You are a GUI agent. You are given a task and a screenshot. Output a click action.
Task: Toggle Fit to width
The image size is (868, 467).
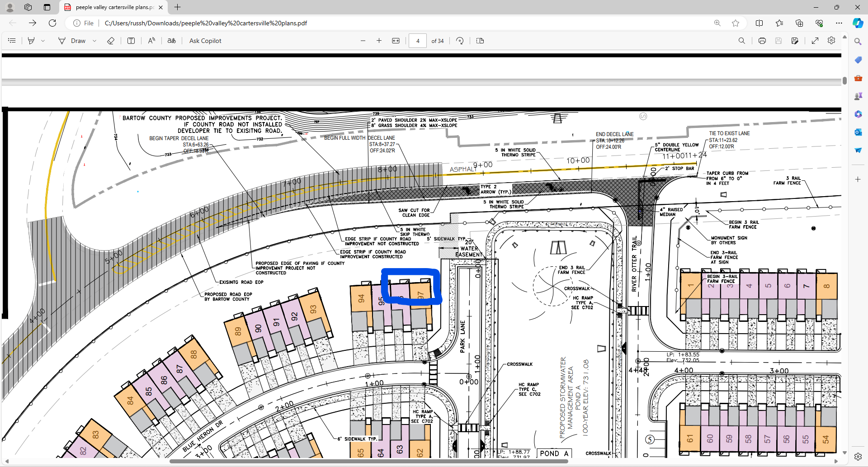point(396,41)
